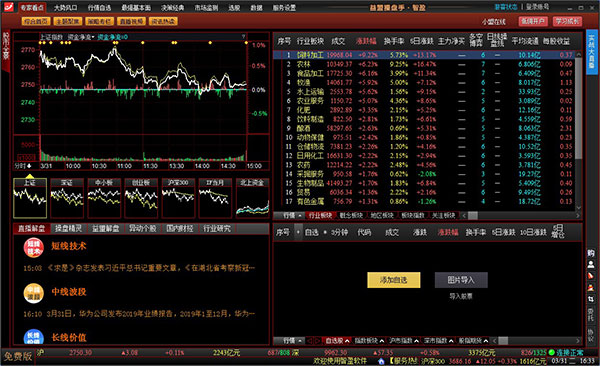This screenshot has height=366, width=600.
Task: Click the blue 长线价值 round icon
Action: click(x=33, y=337)
